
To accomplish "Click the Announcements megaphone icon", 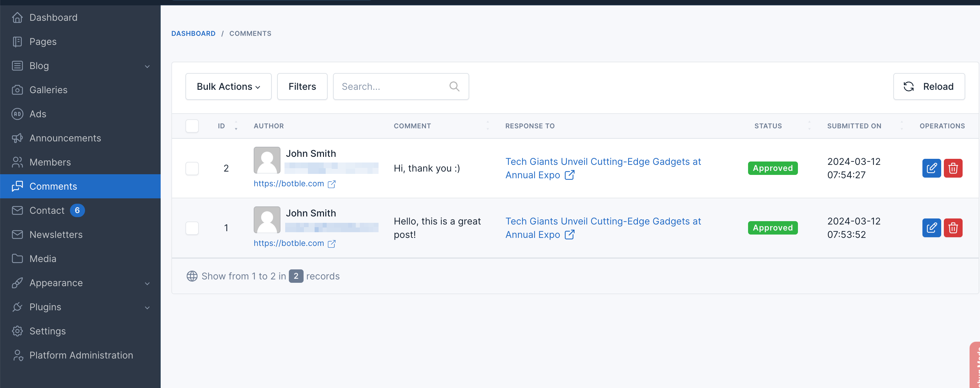I will pyautogui.click(x=17, y=138).
